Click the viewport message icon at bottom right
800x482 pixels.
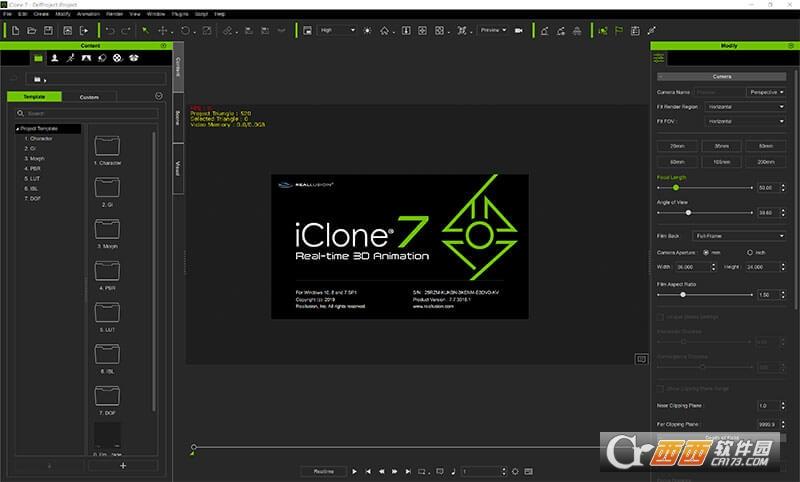[641, 359]
